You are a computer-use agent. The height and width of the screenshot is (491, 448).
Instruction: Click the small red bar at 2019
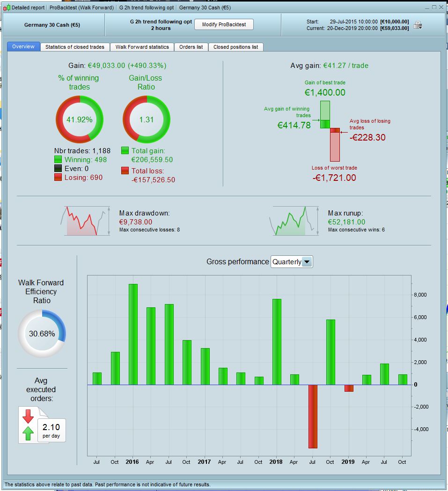349,388
